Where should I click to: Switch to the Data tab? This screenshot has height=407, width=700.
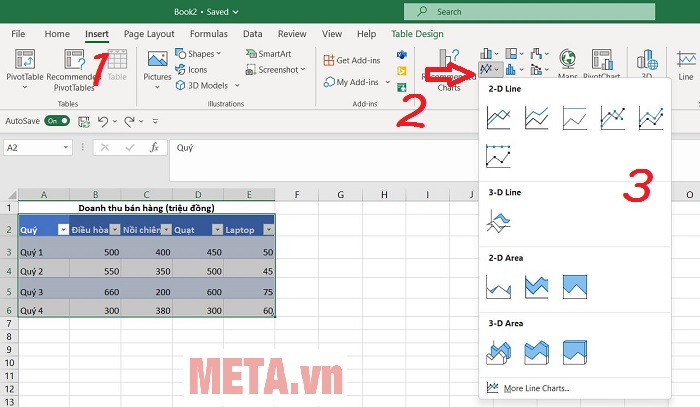pos(253,34)
